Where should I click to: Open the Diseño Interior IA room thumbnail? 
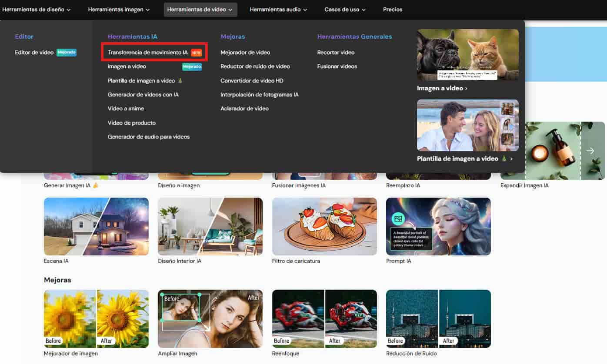(x=210, y=227)
